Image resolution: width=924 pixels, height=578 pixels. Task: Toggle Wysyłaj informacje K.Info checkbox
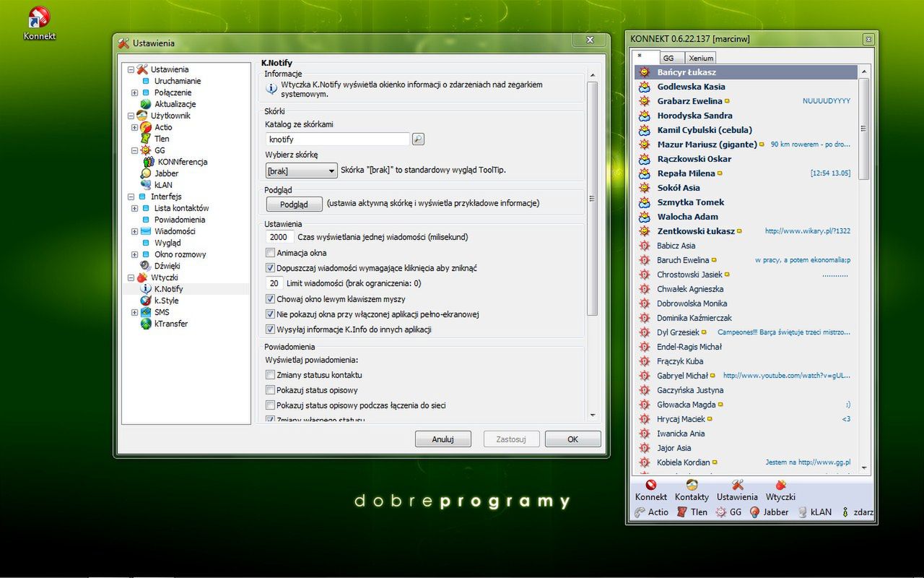(x=270, y=329)
